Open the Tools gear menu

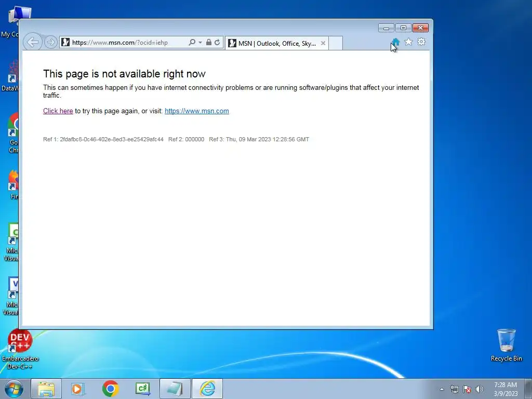pos(421,42)
